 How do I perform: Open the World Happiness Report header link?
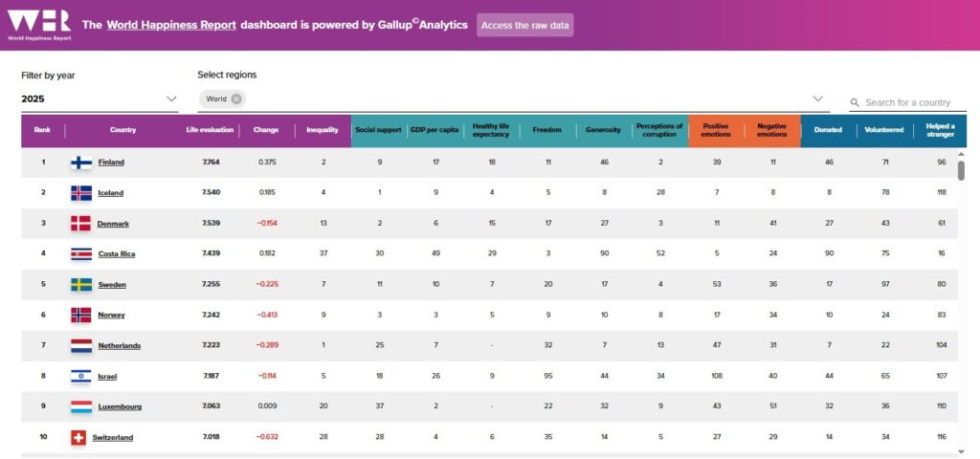(x=171, y=25)
